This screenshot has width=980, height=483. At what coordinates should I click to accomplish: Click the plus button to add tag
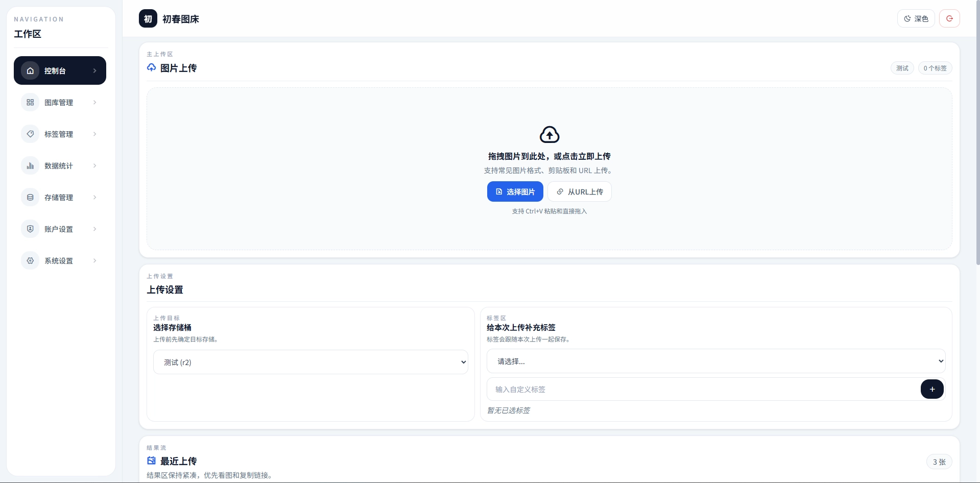point(932,389)
